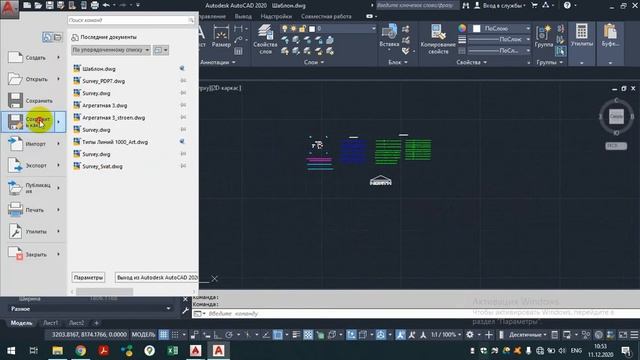Toggle drawing grid display in status bar
The height and width of the screenshot is (360, 640).
pos(163,335)
